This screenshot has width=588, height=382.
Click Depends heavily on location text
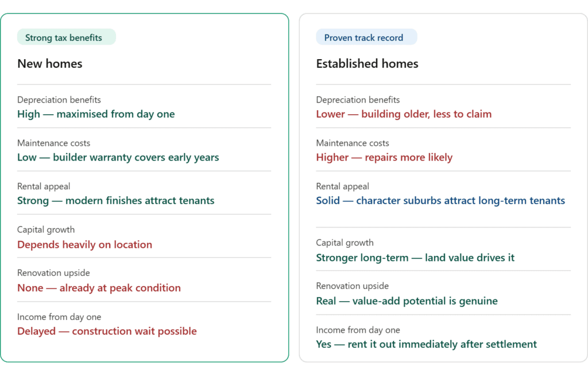84,244
